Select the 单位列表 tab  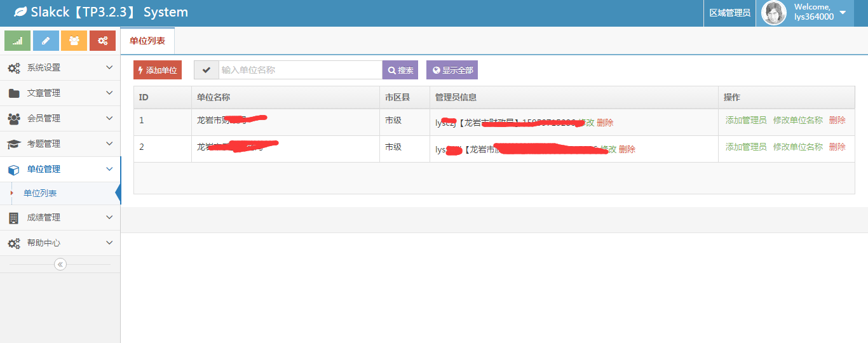click(x=147, y=41)
